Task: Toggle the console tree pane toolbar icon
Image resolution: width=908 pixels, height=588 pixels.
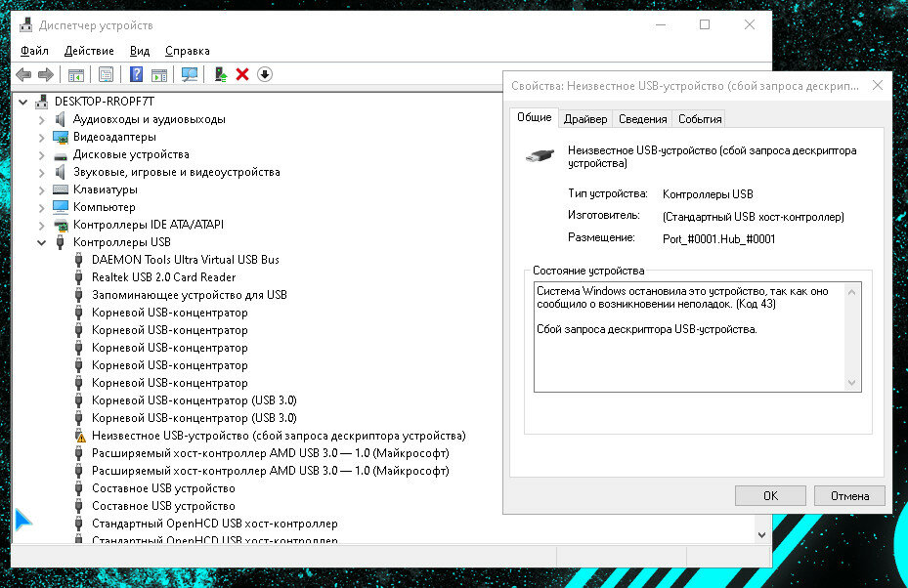Action: point(76,74)
